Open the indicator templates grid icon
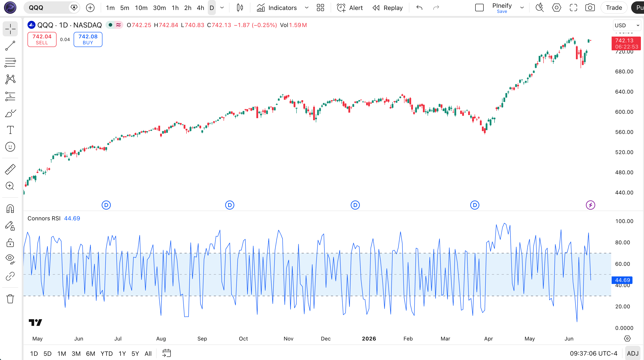 coord(320,8)
